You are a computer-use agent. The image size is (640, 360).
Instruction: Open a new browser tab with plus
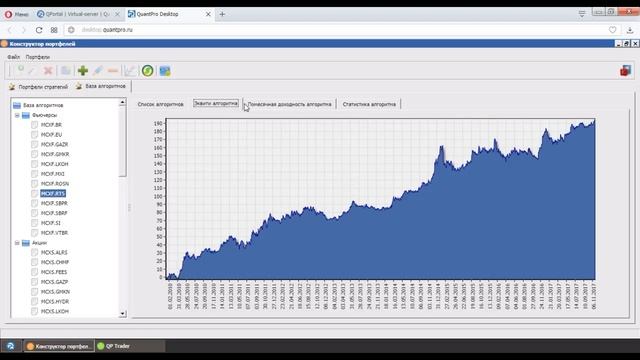coord(222,14)
